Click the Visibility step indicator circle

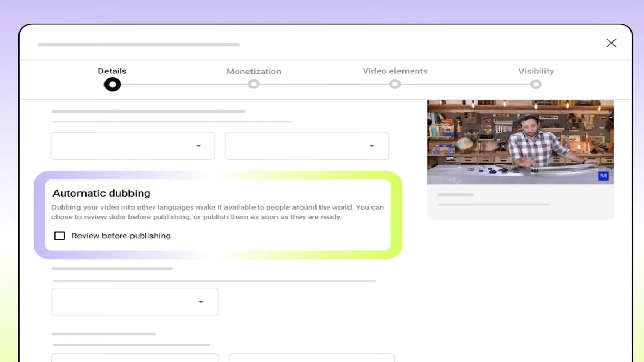536,84
